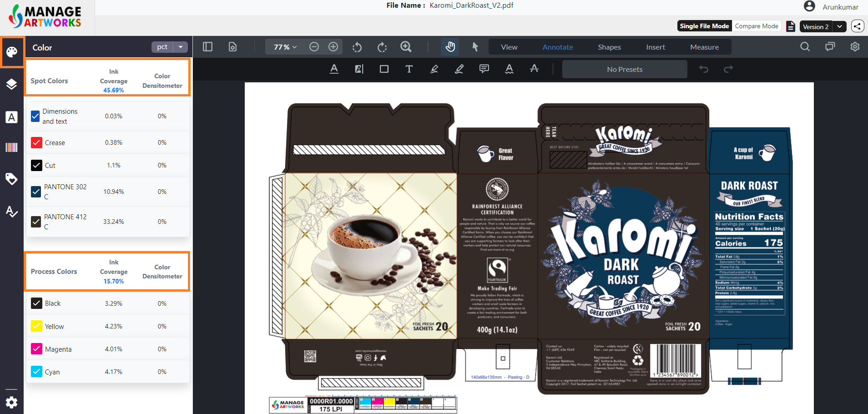868x414 pixels.
Task: Open viewer settings gear icon
Action: pyautogui.click(x=855, y=47)
